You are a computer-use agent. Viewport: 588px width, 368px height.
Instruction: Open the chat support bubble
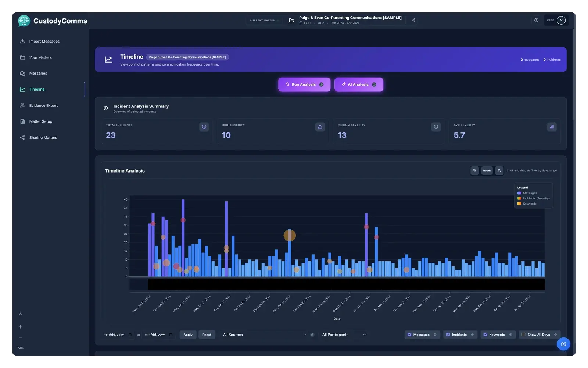(x=563, y=344)
